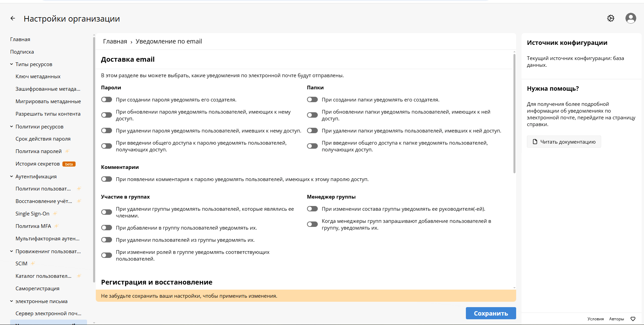Image resolution: width=644 pixels, height=325 pixels.
Task: Click sparkle icon beside Single Sign-On
Action: (x=55, y=213)
